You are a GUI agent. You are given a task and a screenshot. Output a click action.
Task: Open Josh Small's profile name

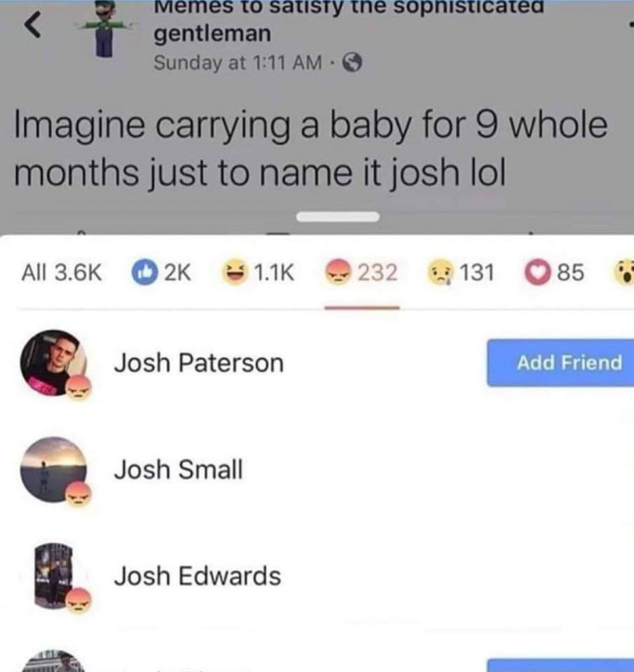click(178, 469)
